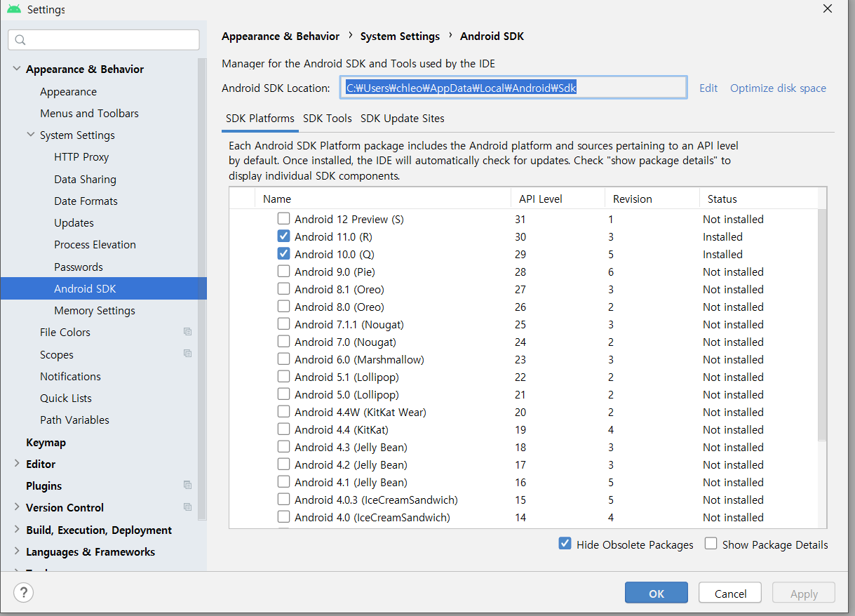
Task: Check the Android 4.4W (KitKat Wear) checkbox
Action: 283,412
